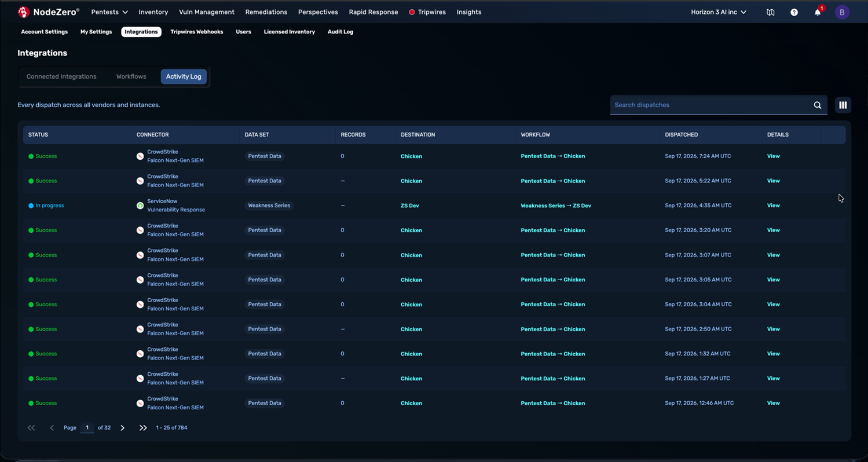Open the help question mark icon
The width and height of the screenshot is (868, 462).
(x=794, y=12)
